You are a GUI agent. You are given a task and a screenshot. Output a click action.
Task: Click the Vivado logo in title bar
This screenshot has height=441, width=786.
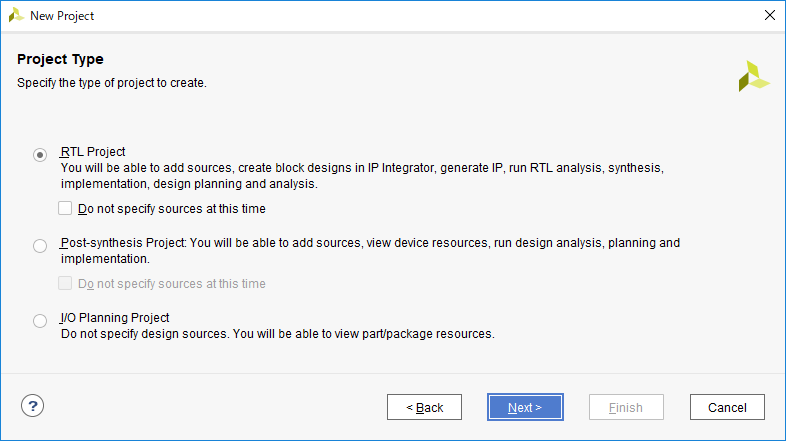[16, 16]
